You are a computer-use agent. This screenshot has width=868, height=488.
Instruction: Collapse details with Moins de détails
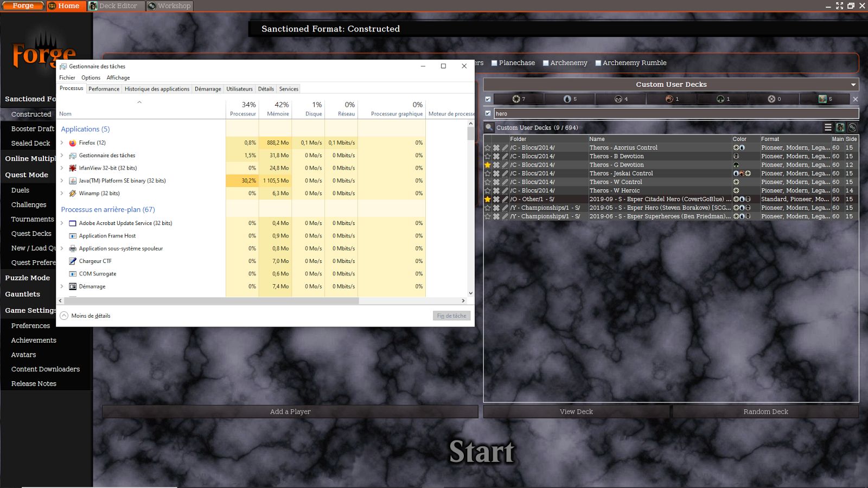(x=86, y=316)
